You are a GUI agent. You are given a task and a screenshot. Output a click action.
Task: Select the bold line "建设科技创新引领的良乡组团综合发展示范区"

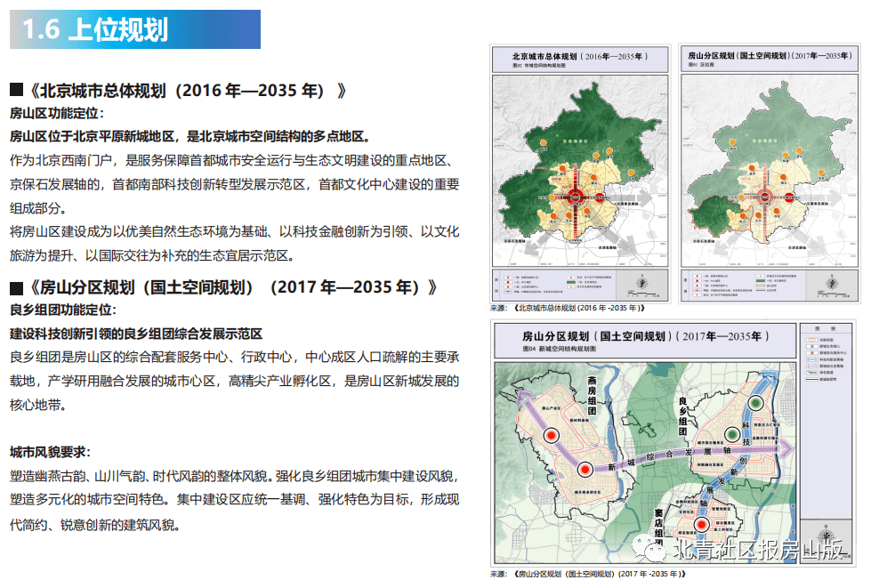[136, 334]
